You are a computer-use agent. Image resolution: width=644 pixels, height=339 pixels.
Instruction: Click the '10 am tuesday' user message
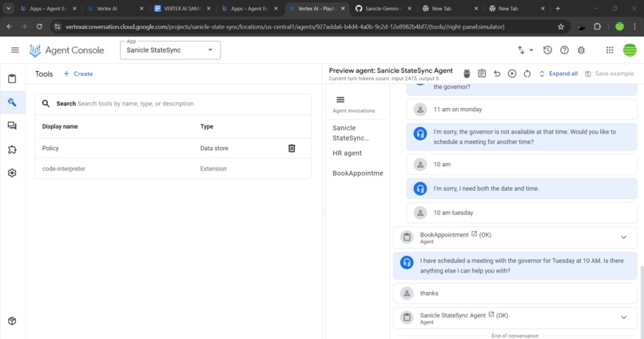tap(522, 213)
